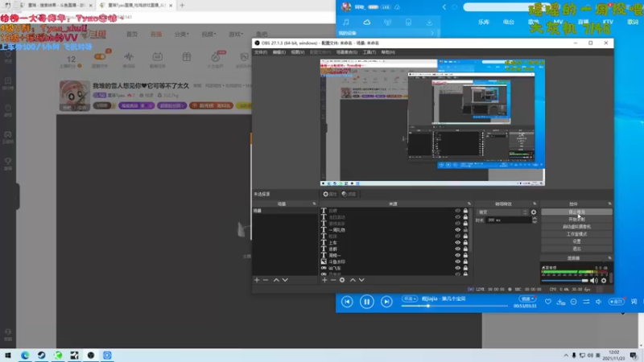Skip to previous track
The width and height of the screenshot is (644, 362).
347,302
